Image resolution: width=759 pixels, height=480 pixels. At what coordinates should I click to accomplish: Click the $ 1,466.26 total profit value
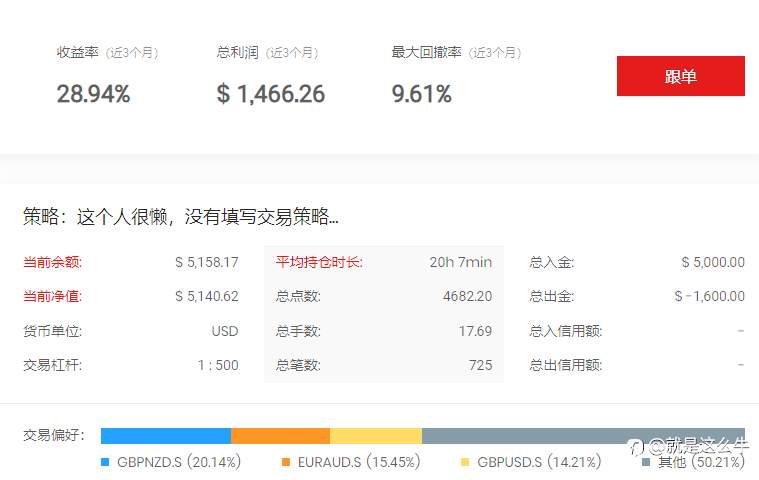coord(271,94)
